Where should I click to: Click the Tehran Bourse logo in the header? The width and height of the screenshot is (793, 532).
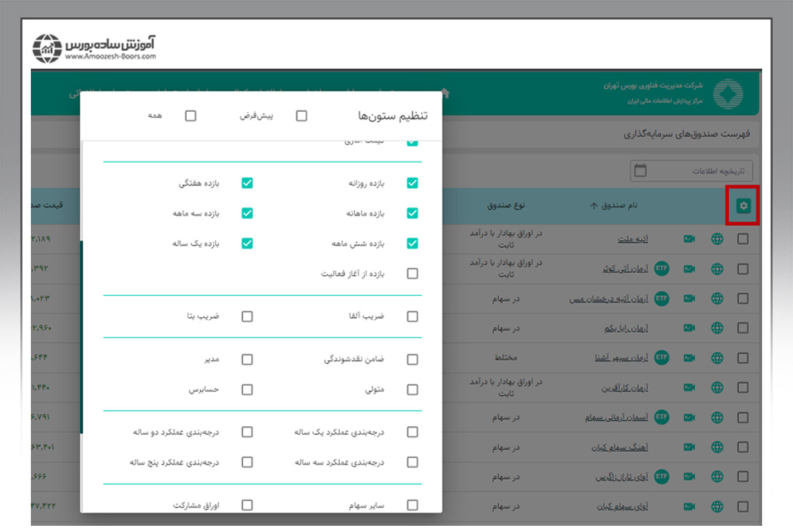tap(728, 94)
